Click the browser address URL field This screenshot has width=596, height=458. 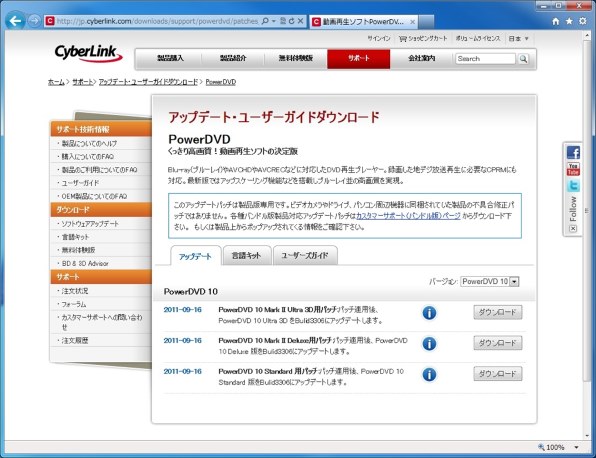coord(157,21)
